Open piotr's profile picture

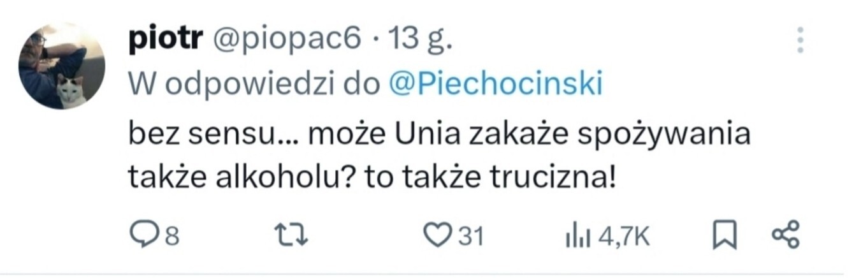coord(61,66)
